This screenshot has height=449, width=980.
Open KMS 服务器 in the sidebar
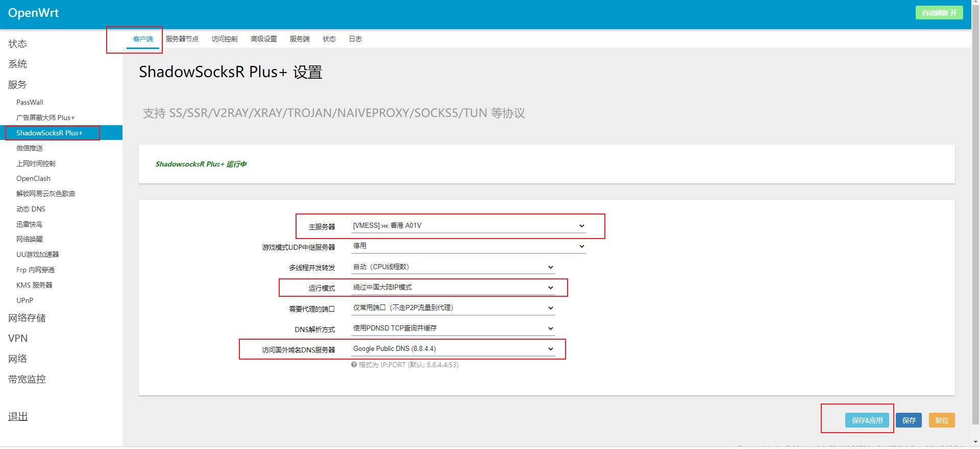tap(34, 285)
